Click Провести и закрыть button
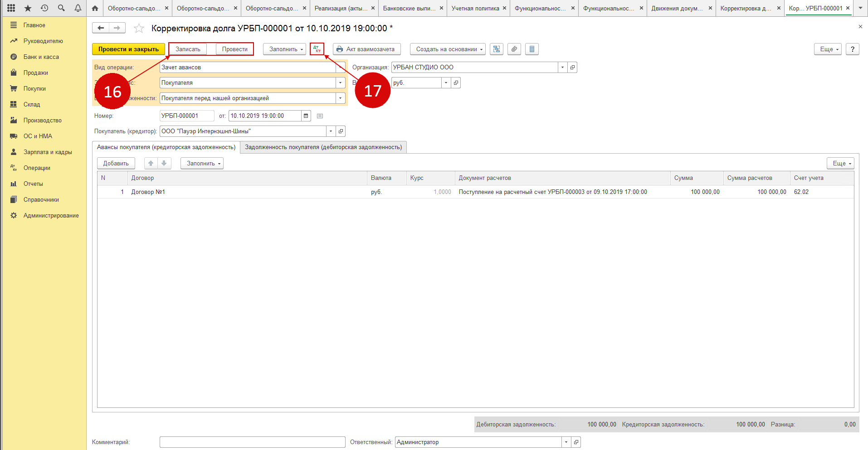 128,49
